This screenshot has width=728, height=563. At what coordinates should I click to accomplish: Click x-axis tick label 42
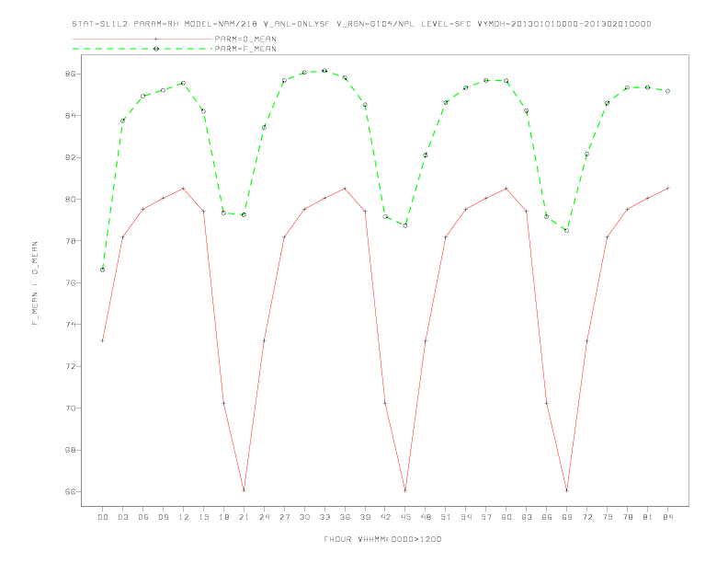tap(385, 517)
